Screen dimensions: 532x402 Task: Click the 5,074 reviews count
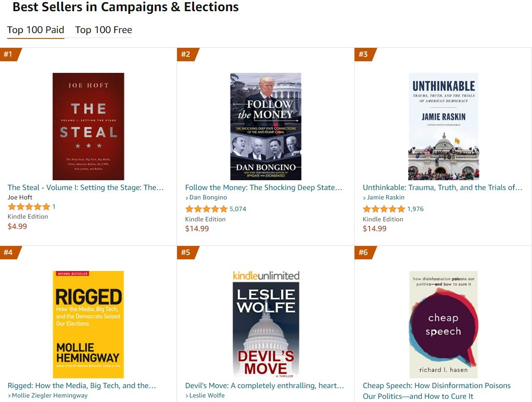(x=238, y=209)
